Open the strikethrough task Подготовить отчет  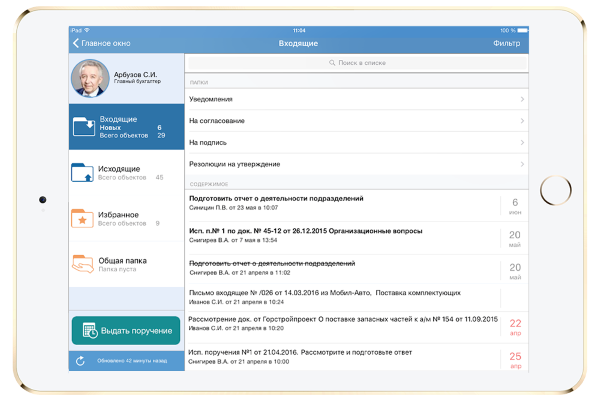coord(340,266)
